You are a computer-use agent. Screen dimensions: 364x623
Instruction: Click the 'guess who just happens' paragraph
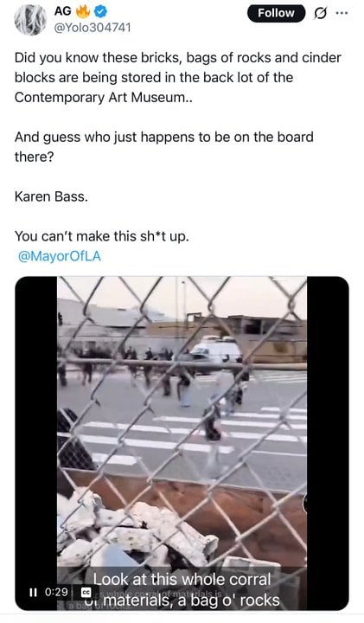click(x=164, y=147)
